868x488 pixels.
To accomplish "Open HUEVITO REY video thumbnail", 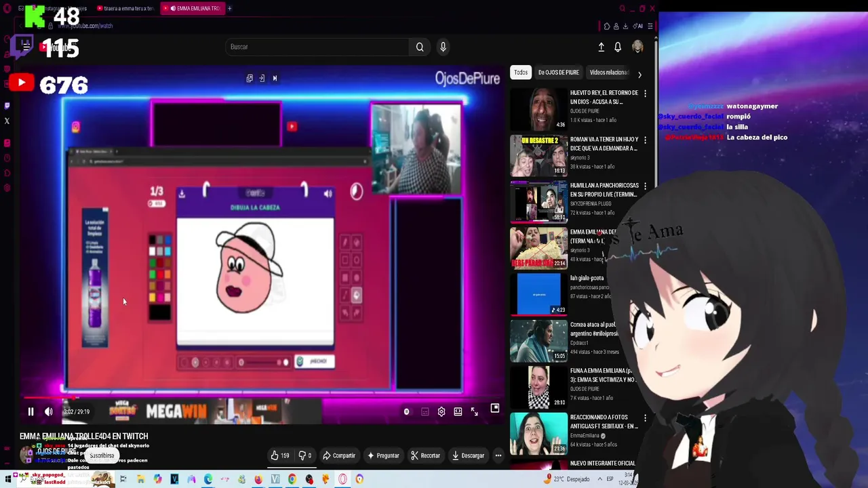I will coord(538,108).
